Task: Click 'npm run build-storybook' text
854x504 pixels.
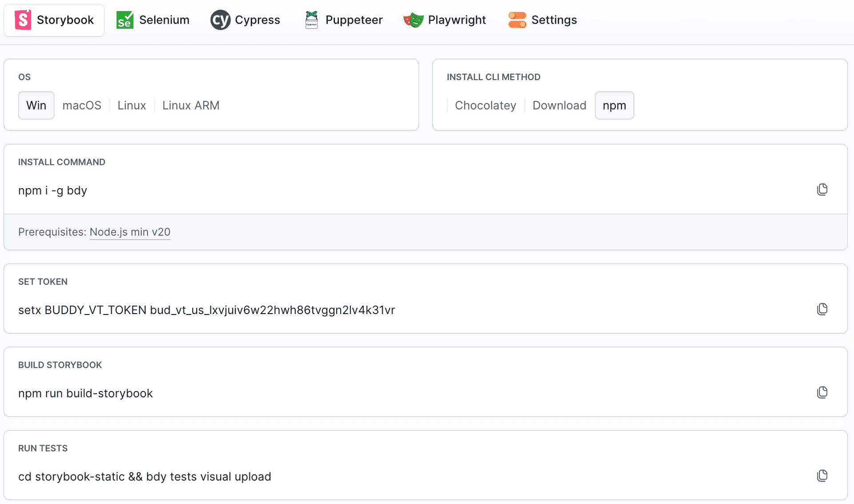Action: coord(85,393)
